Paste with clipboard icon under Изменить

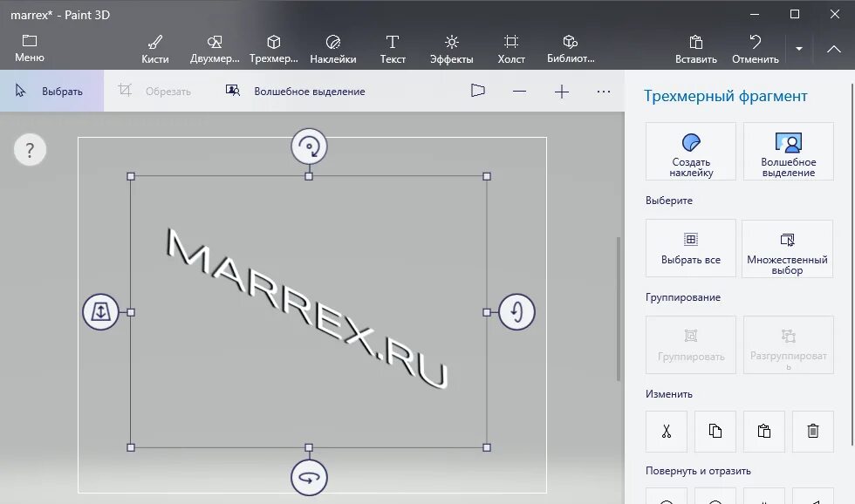click(764, 432)
